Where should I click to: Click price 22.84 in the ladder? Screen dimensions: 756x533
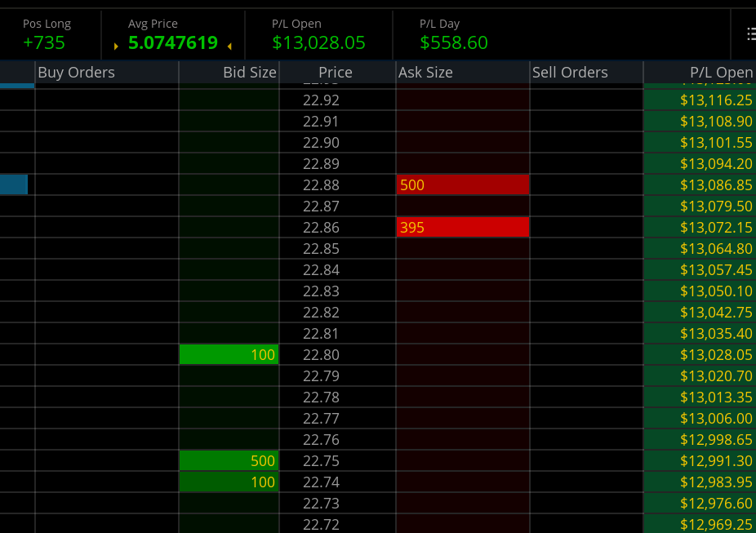[x=321, y=270]
